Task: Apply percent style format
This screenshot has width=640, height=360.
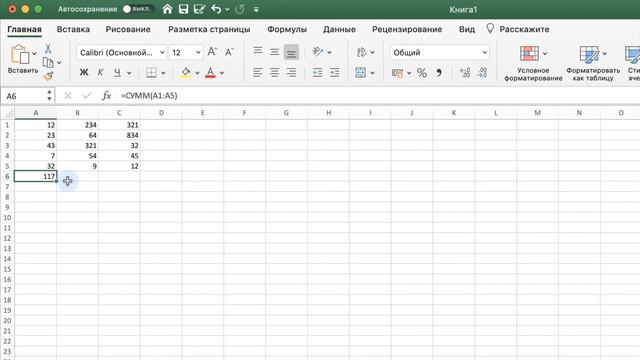Action: [x=422, y=73]
